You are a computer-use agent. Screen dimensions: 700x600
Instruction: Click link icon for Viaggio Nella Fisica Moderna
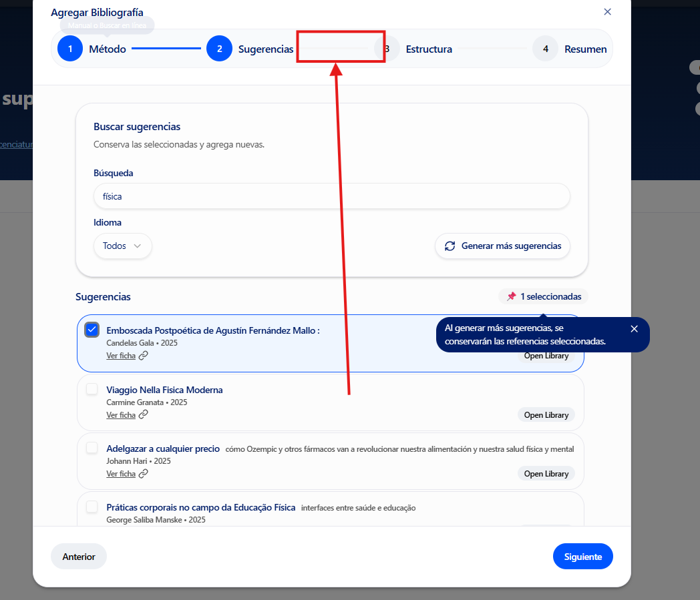click(144, 415)
